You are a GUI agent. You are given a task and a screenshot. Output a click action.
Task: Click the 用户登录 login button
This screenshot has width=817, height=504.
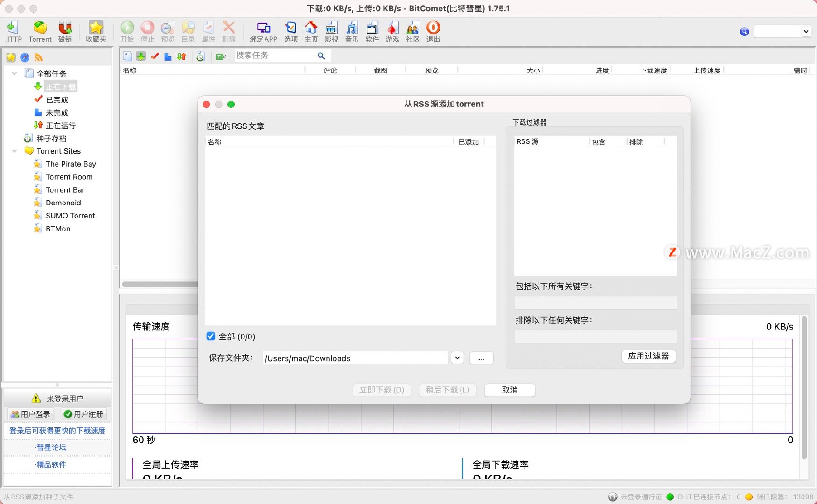31,414
